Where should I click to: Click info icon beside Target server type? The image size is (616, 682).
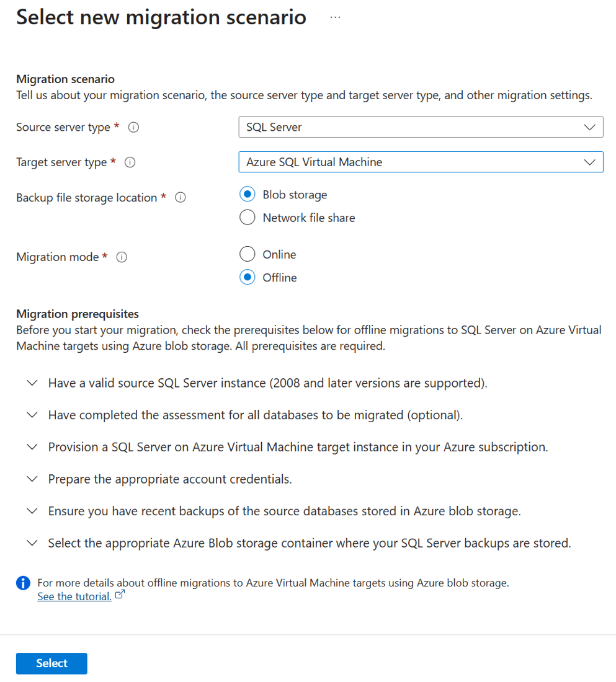click(130, 162)
